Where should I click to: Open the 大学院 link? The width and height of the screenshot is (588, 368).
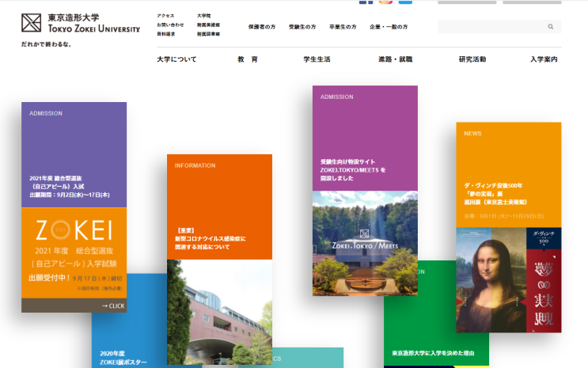point(203,16)
